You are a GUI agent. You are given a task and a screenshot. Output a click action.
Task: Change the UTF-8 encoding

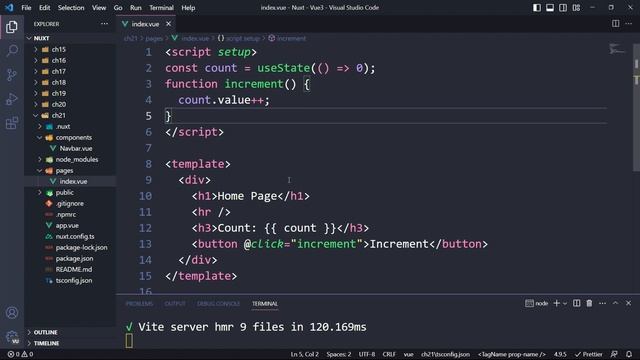[367, 354]
